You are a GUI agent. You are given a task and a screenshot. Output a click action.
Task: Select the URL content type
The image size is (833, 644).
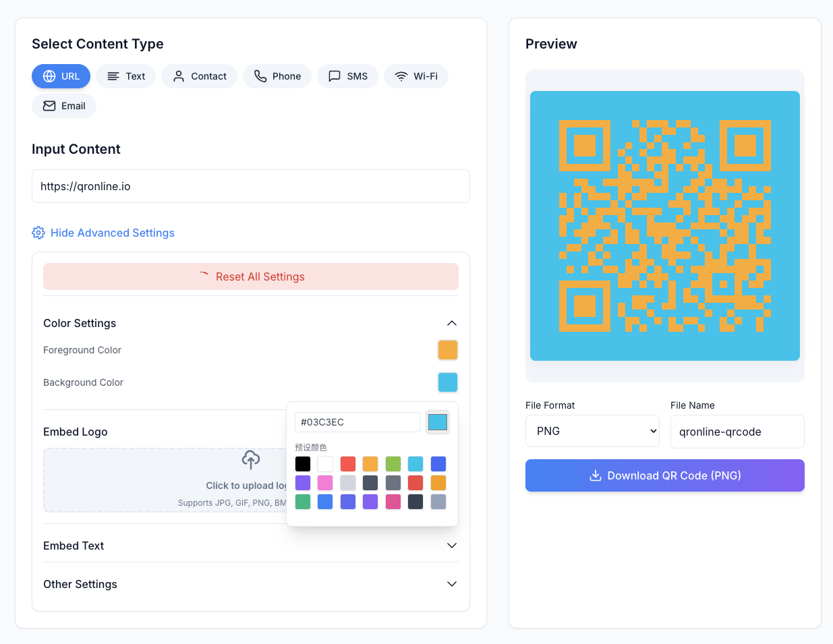coord(61,76)
